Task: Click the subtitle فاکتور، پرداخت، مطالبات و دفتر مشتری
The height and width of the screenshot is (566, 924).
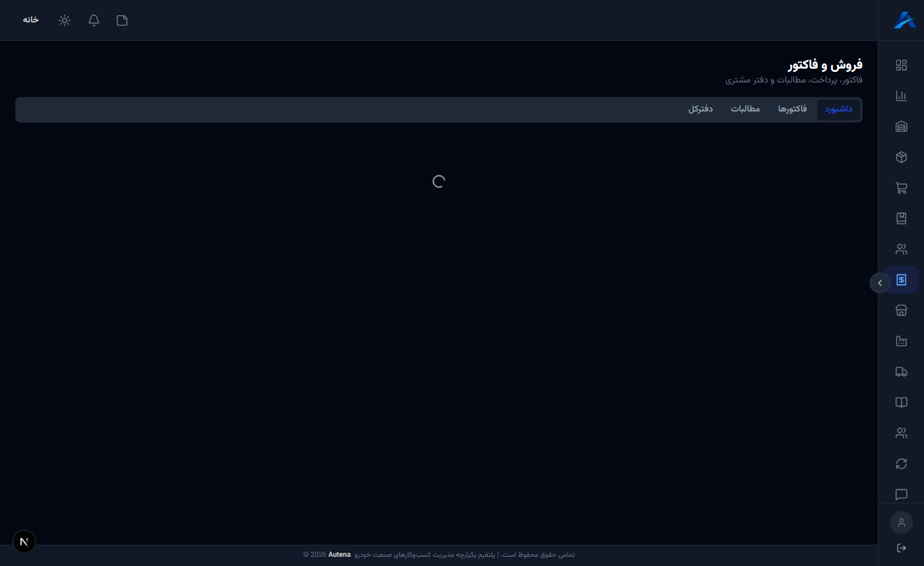Action: (x=794, y=80)
